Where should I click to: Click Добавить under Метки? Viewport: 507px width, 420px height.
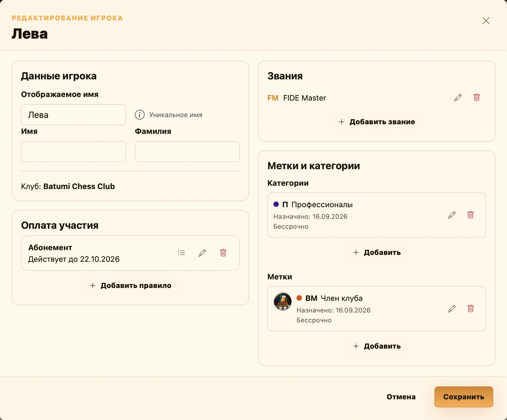(x=377, y=346)
